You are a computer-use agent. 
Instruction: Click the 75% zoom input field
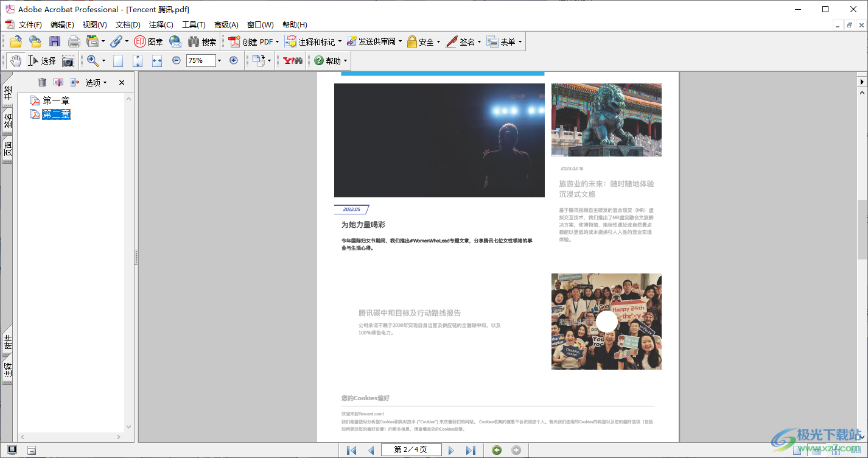coord(201,60)
